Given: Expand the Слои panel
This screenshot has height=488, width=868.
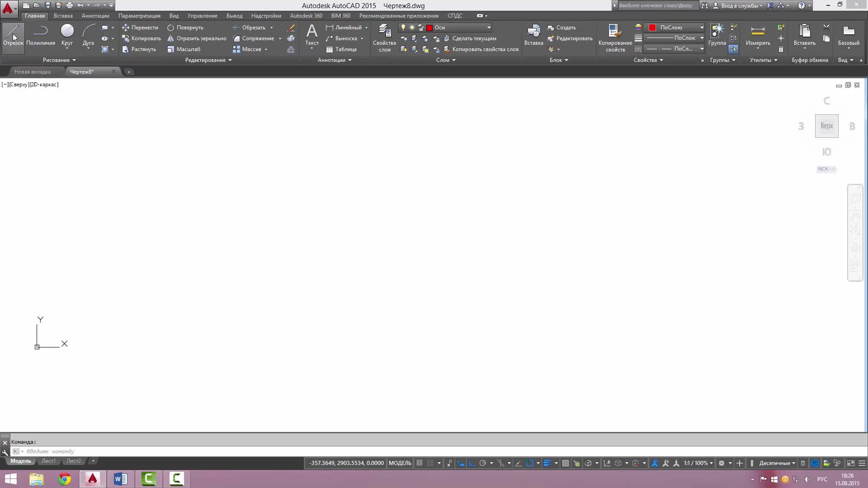Looking at the screenshot, I should (x=446, y=60).
